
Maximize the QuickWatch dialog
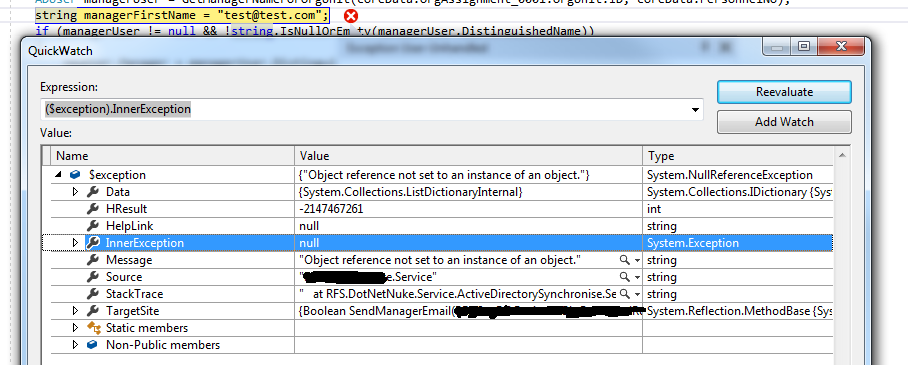tap(804, 47)
